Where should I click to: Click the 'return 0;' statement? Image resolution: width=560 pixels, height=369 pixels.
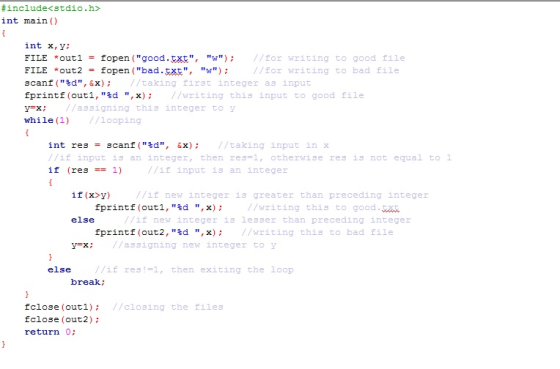[x=50, y=332]
